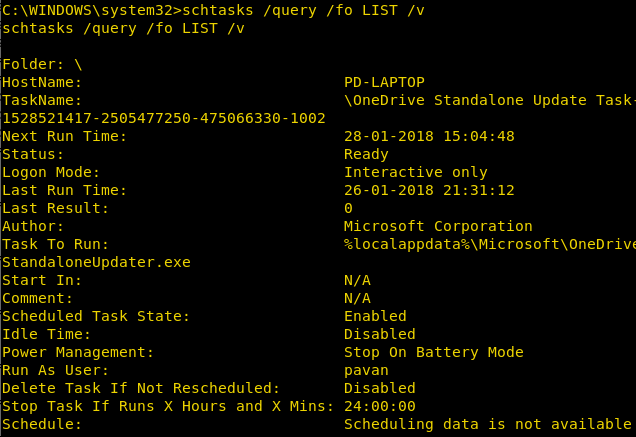Screen dimensions: 636x437
Task: Click the 24:00:00 stop task duration
Action: click(x=380, y=406)
